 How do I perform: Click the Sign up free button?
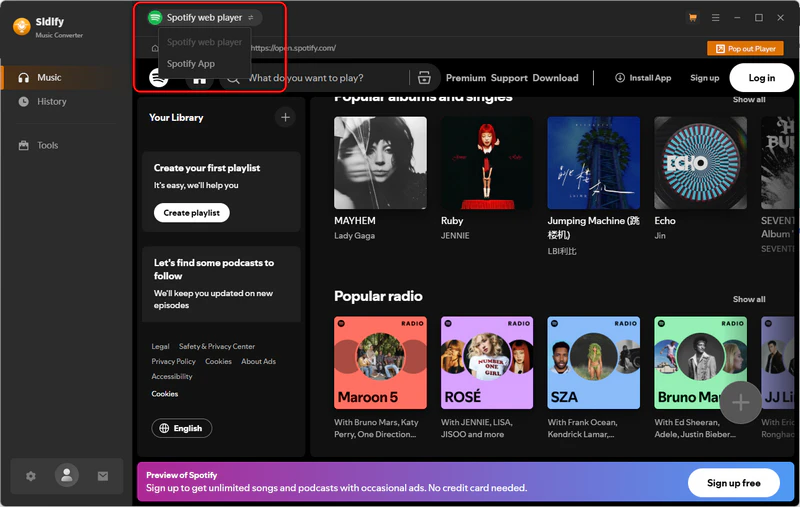coord(733,483)
